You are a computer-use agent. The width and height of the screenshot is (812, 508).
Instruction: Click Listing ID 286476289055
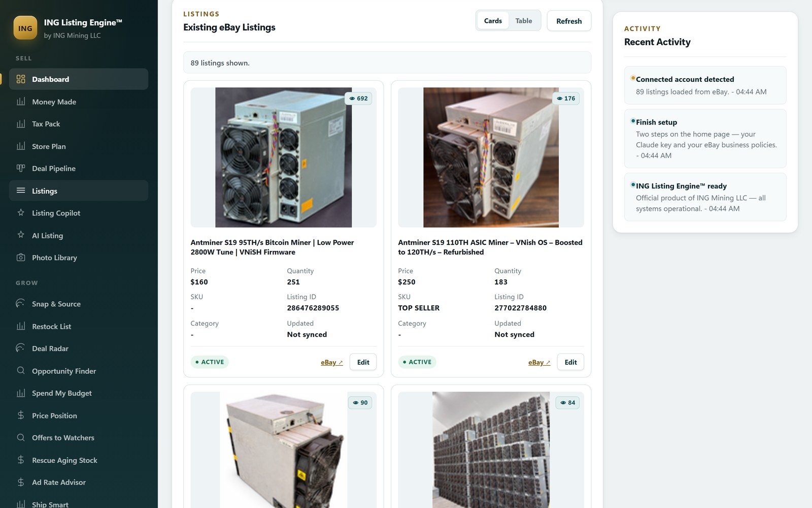[x=313, y=308]
